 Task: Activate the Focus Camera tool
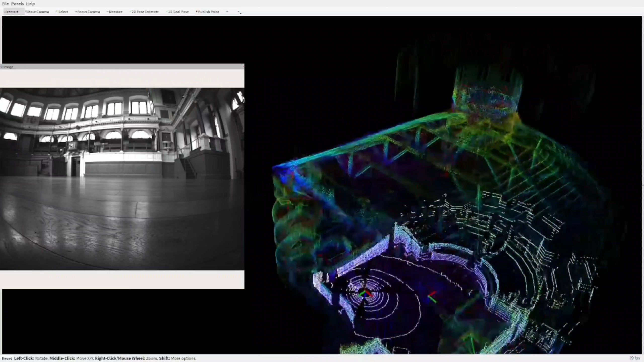pos(88,12)
